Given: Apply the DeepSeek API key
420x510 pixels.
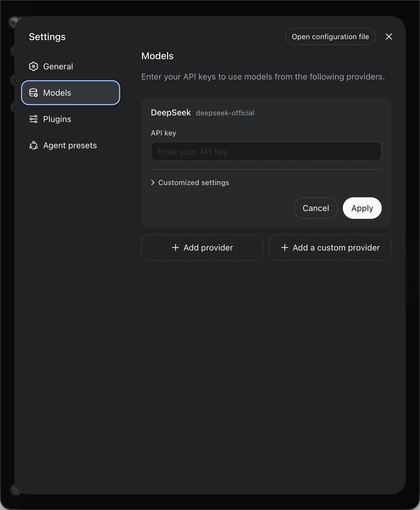Looking at the screenshot, I should (x=362, y=208).
